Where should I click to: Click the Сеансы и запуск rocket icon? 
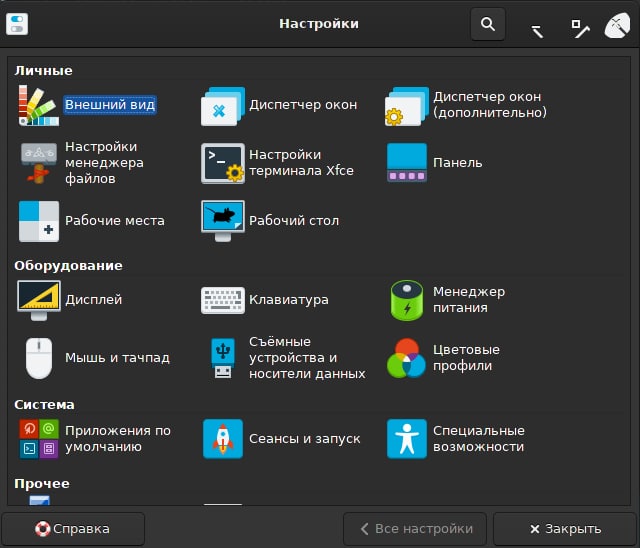tap(223, 439)
